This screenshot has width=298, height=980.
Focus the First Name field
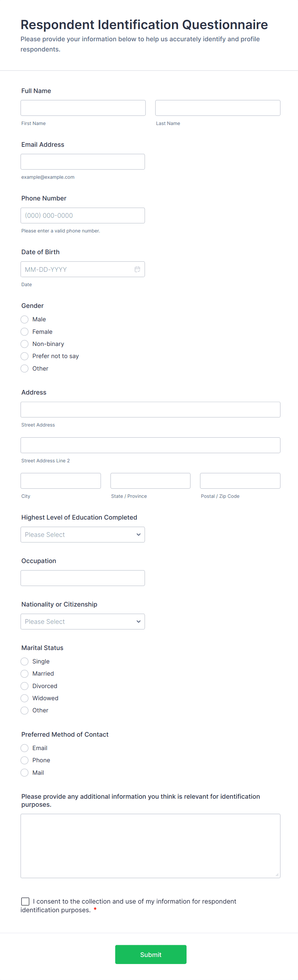click(x=83, y=108)
